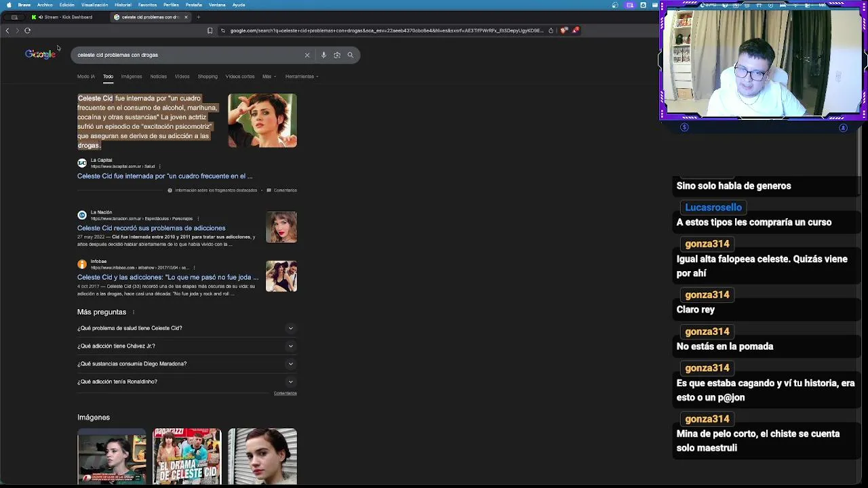Open Historial in the macOS menu bar

[123, 5]
